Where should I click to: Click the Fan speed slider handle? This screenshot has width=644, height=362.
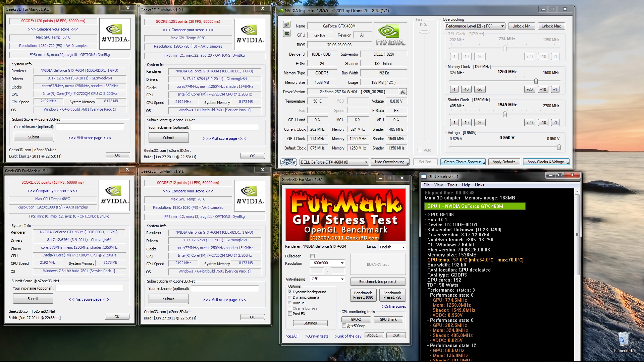point(425,32)
